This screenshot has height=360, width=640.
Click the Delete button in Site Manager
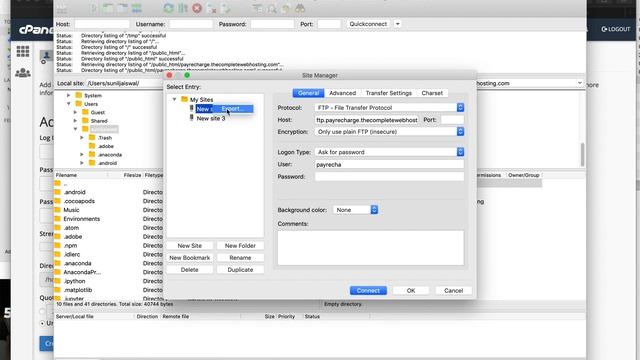point(190,270)
